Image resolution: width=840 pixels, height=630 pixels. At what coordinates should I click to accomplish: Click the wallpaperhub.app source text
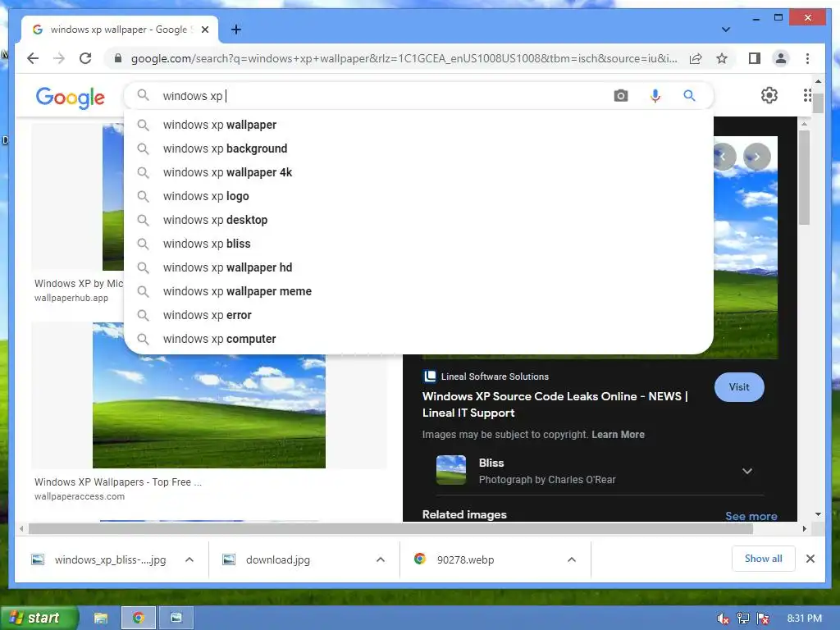pyautogui.click(x=71, y=298)
